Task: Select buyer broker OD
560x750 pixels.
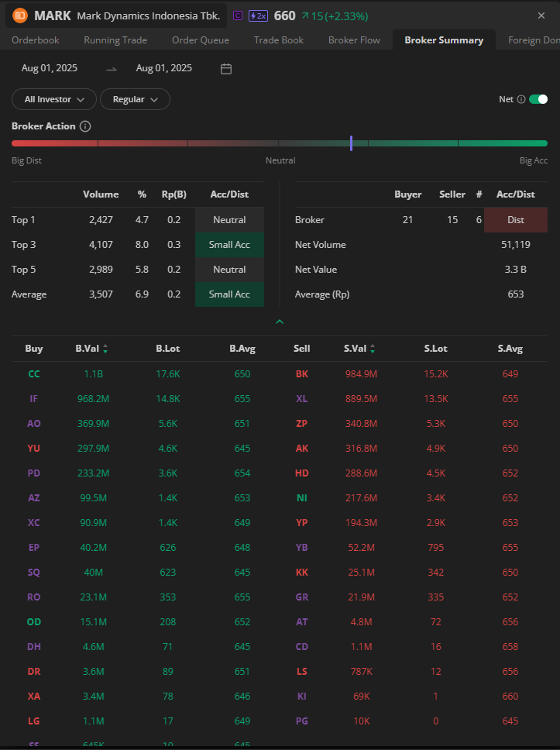Action: (34, 622)
